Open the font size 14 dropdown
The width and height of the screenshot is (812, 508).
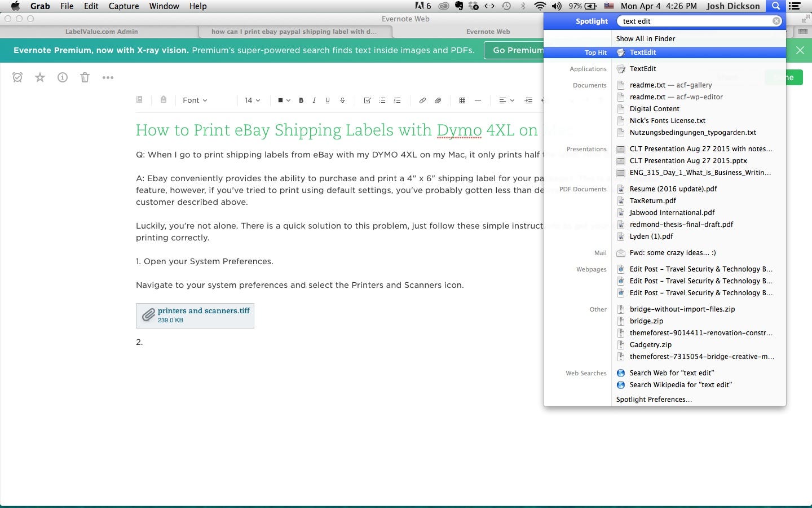point(252,100)
